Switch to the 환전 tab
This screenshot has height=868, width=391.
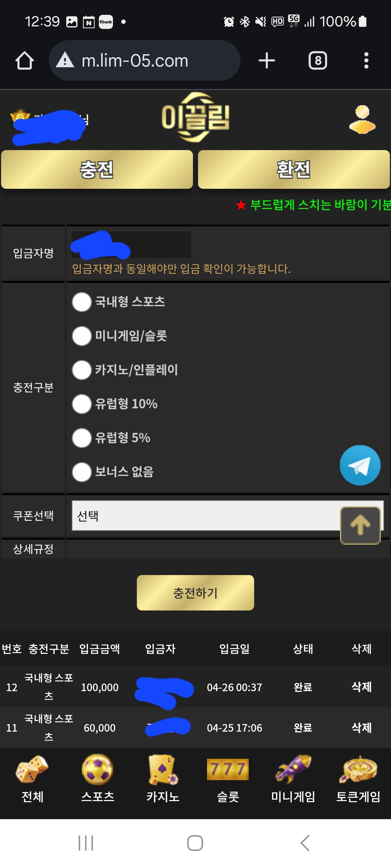[294, 169]
